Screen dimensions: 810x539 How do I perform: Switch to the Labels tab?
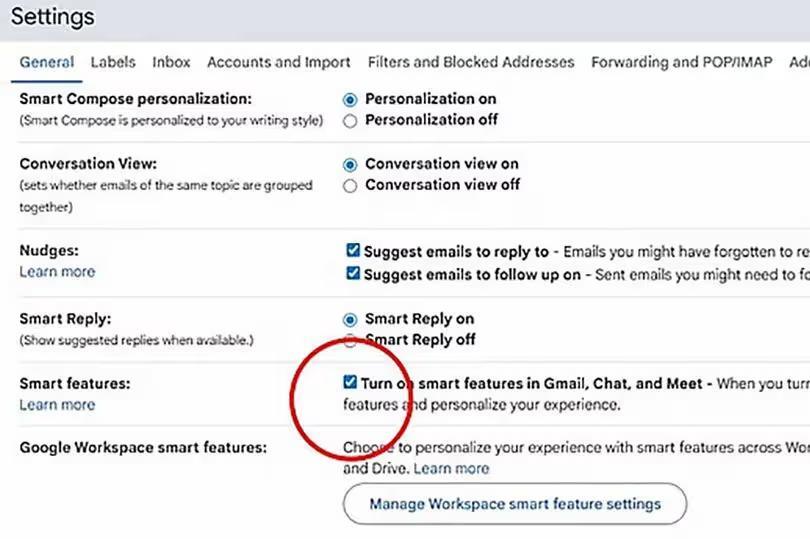(x=113, y=62)
